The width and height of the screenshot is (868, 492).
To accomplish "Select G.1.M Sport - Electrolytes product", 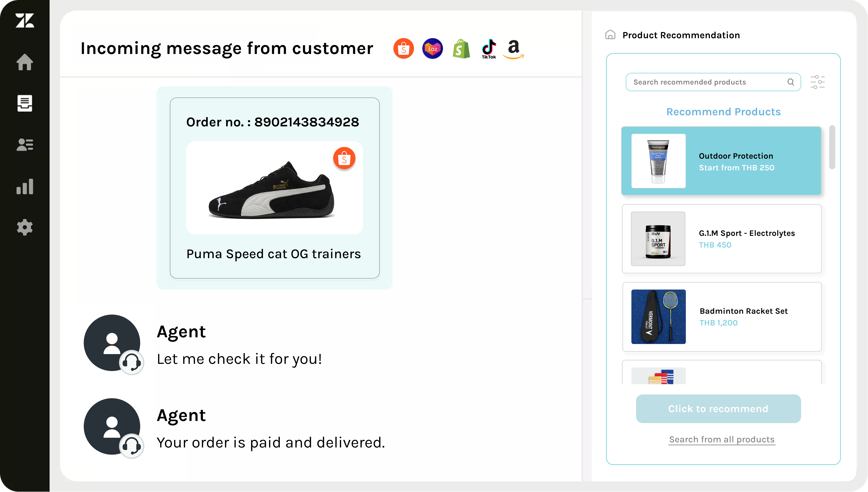I will 721,239.
